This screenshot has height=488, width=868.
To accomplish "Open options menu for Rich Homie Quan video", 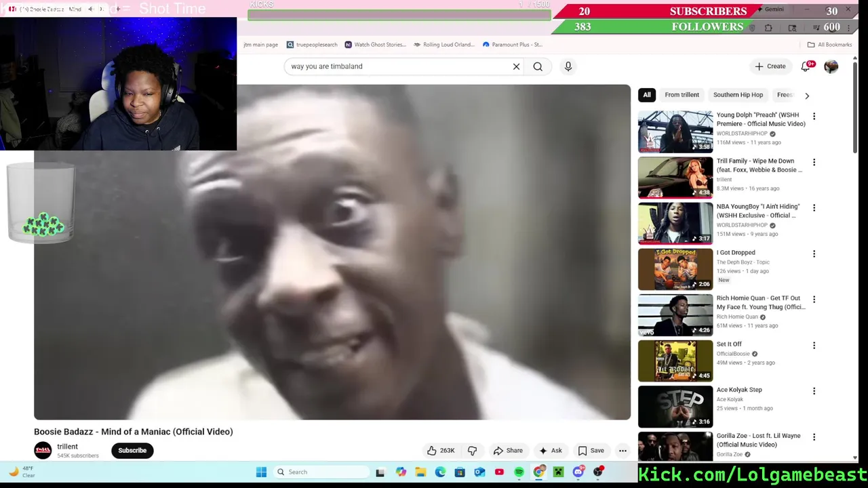I will coord(814,299).
